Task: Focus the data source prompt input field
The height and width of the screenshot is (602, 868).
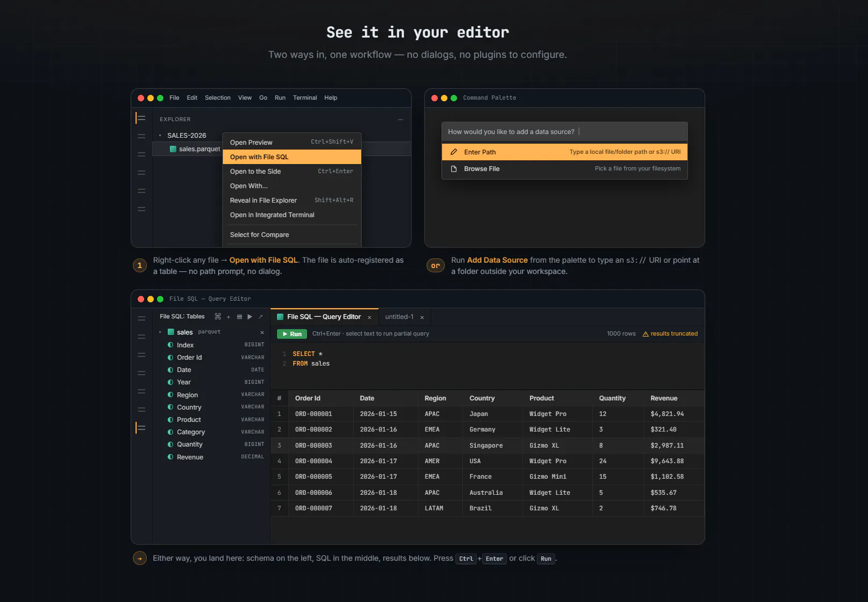Action: click(565, 132)
